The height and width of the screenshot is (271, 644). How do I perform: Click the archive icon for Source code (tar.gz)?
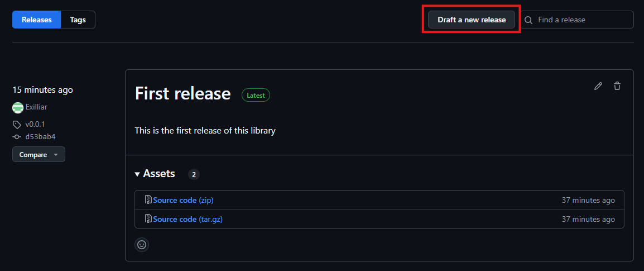tap(148, 219)
